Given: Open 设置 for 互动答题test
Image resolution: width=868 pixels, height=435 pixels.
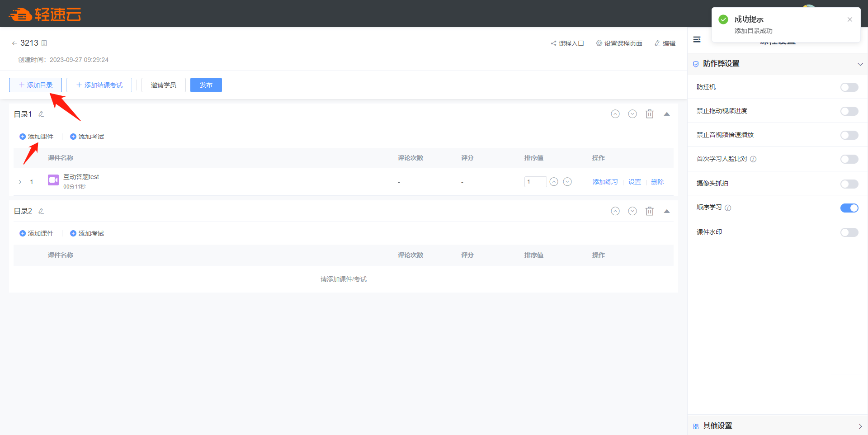Looking at the screenshot, I should [x=635, y=182].
